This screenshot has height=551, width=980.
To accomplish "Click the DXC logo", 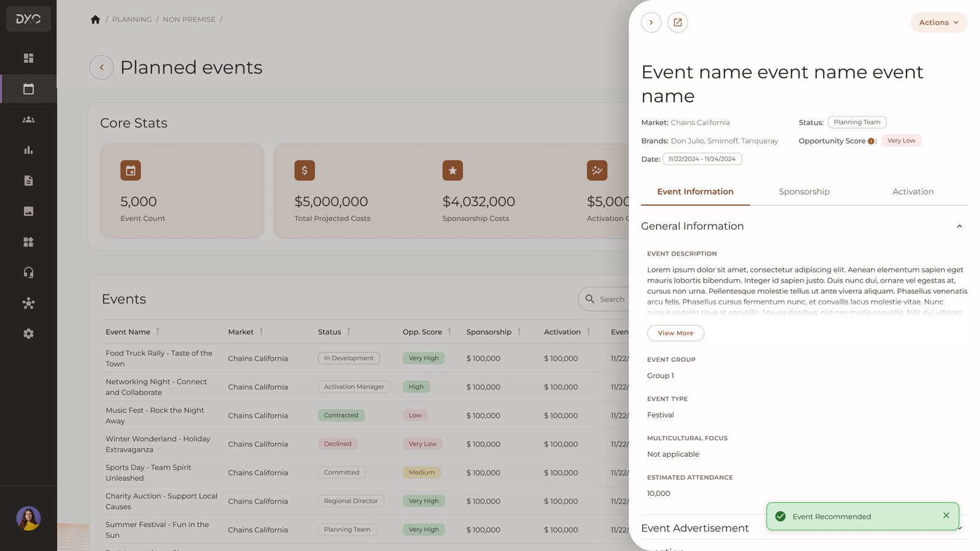I will [x=28, y=19].
